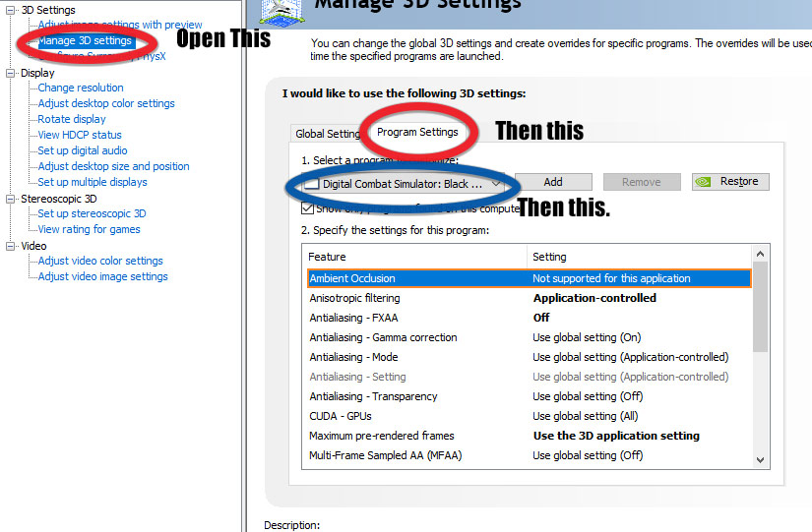Open Adjust video color settings
The image size is (812, 532).
click(x=100, y=261)
